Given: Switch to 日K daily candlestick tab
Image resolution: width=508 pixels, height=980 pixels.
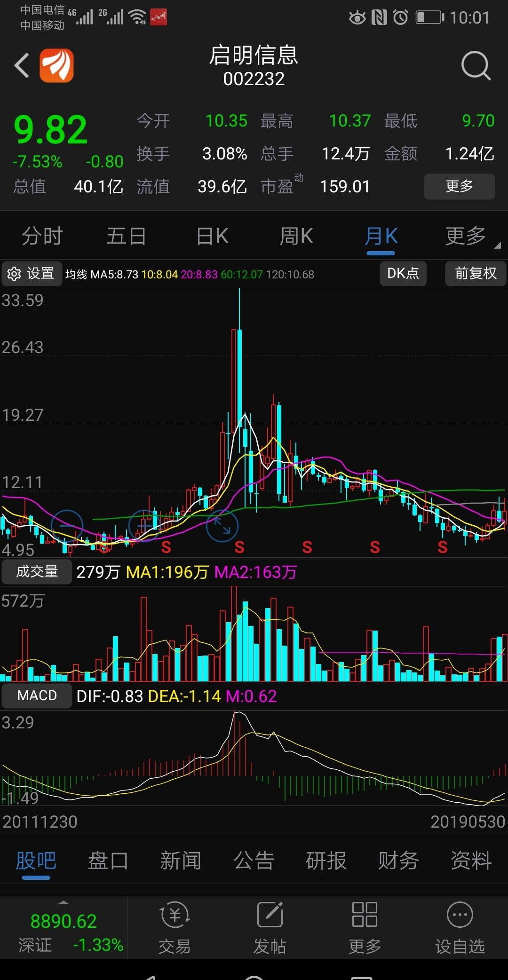Looking at the screenshot, I should (x=212, y=236).
